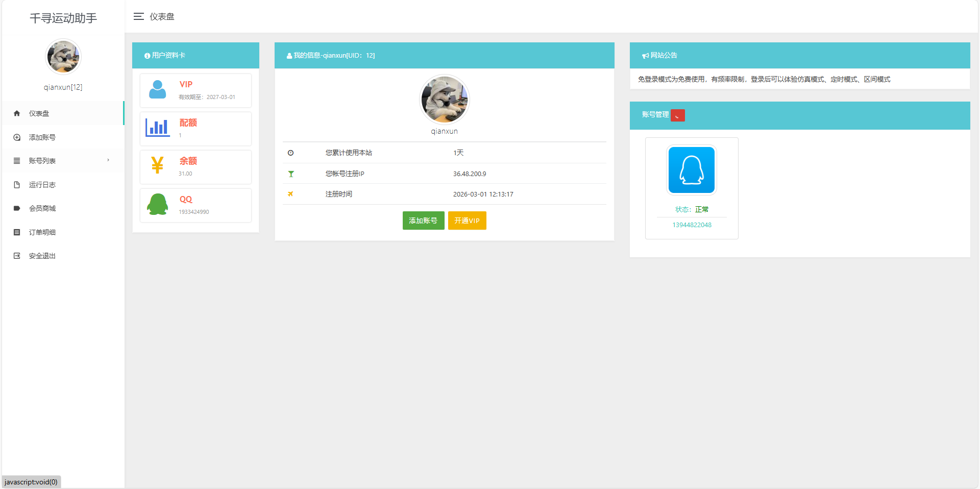Click the green QQ penguin icon in user card
The image size is (980, 489).
pyautogui.click(x=157, y=205)
